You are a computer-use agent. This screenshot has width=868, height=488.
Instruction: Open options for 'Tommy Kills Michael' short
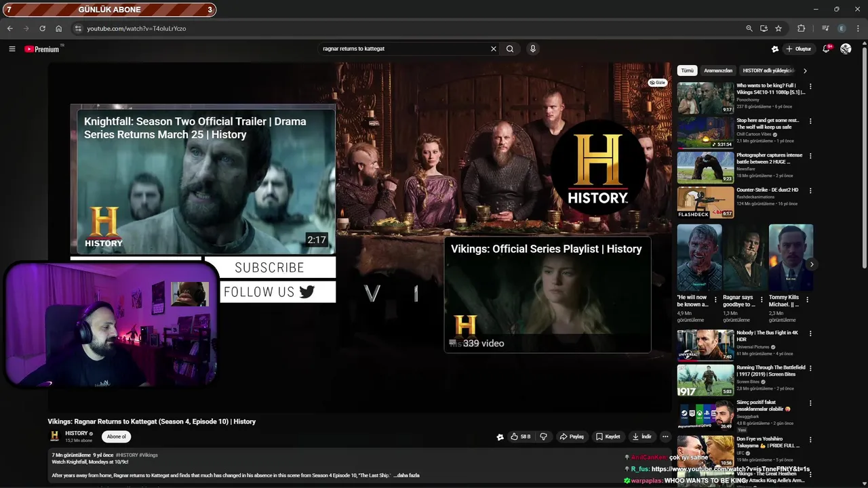tap(807, 299)
